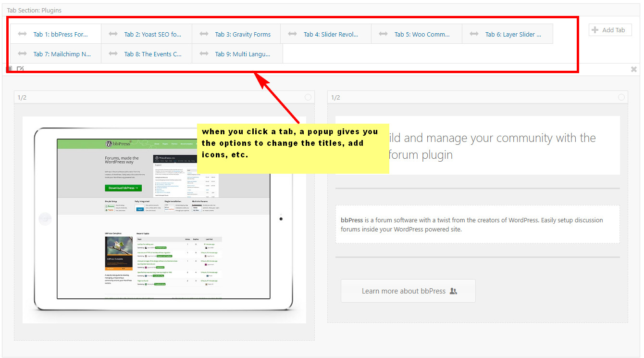Click the move-arrows icon on Tab 1: bbPress
This screenshot has height=358, width=644.
[x=22, y=34]
